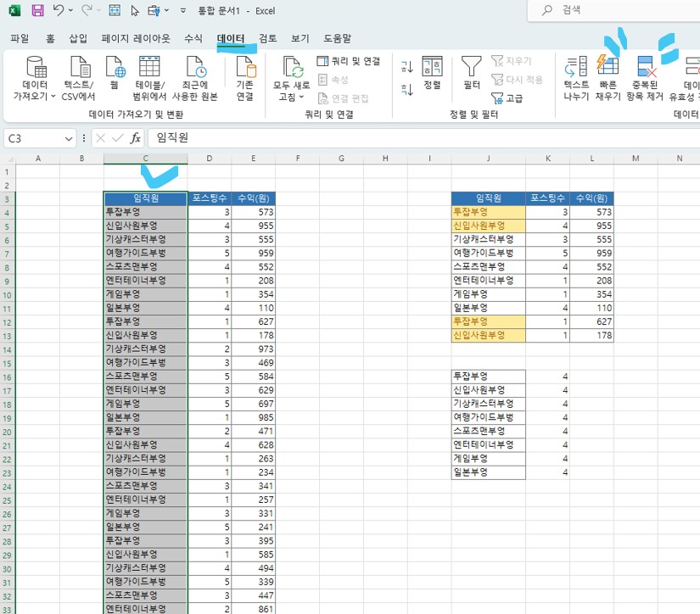Expand the Refresh All (고침) dropdown arrow
This screenshot has width=700, height=614.
(x=301, y=97)
